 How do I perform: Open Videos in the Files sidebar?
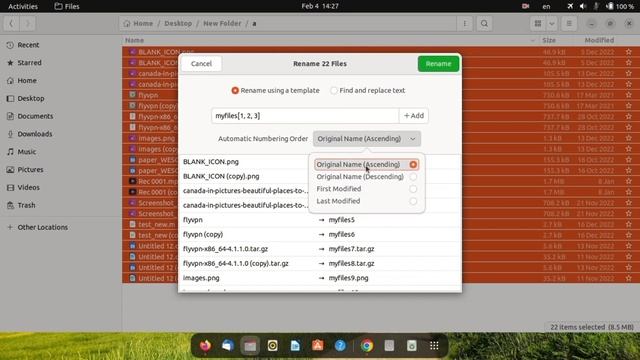[x=61, y=187]
